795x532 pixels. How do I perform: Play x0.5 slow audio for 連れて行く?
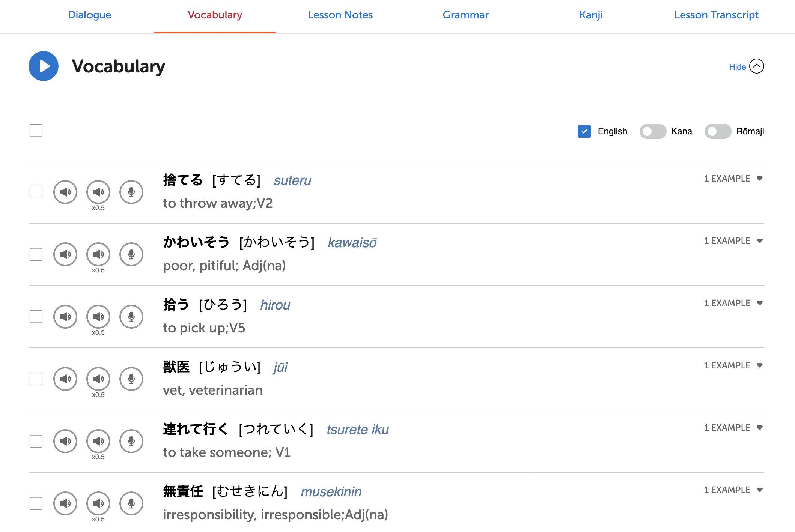coord(98,441)
